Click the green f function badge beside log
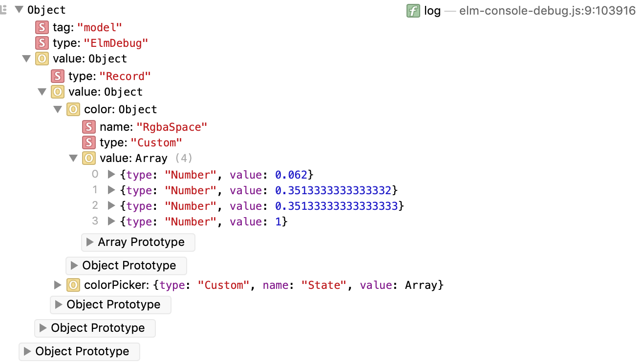 click(413, 10)
